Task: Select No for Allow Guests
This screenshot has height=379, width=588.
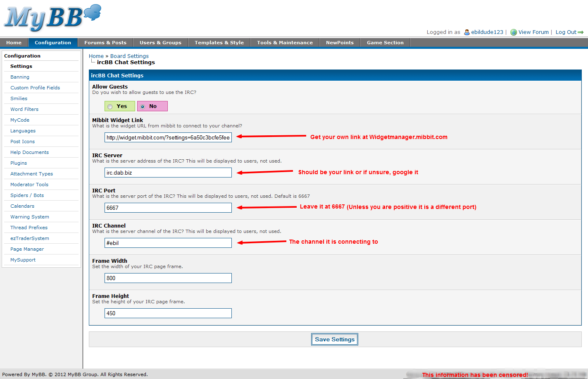Action: [x=143, y=107]
